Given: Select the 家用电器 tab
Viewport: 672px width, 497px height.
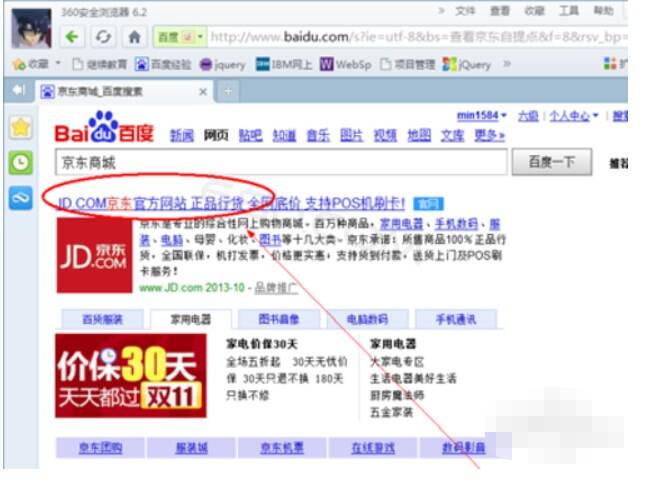Looking at the screenshot, I should 191,319.
